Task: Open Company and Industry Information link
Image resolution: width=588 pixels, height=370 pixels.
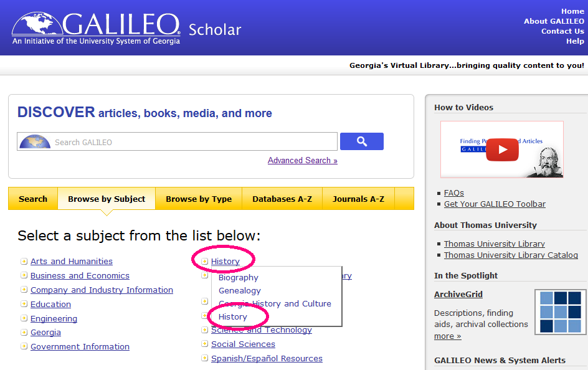Action: (x=102, y=290)
